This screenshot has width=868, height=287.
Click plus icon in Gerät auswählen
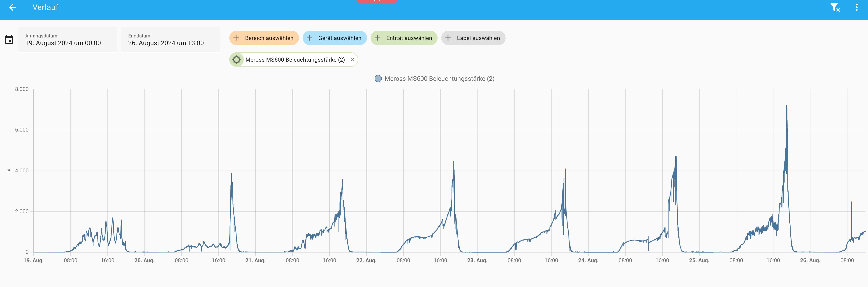pos(309,38)
